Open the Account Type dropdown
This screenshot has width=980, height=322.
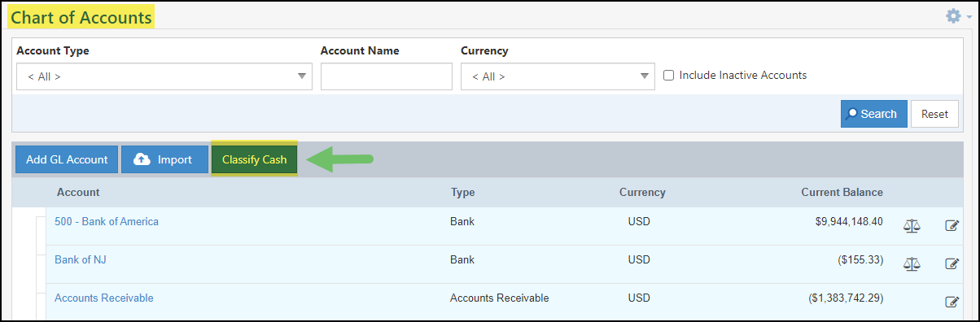pos(164,76)
